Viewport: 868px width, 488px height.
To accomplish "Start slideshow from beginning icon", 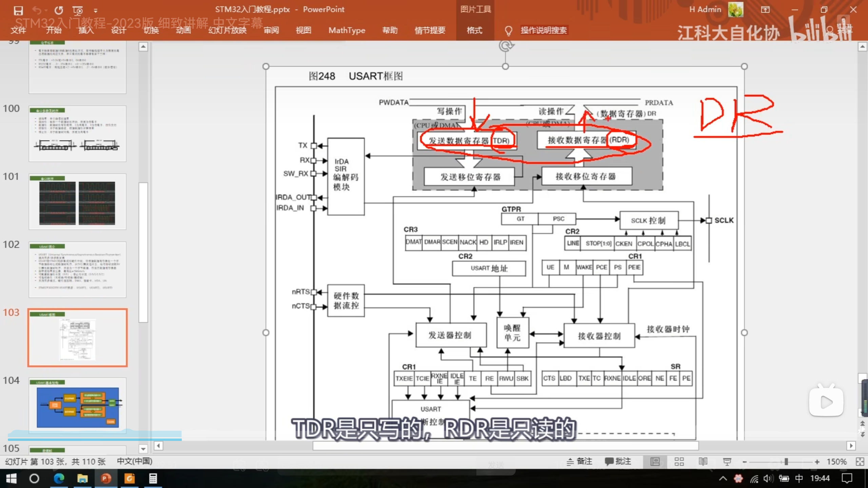I will click(78, 10).
